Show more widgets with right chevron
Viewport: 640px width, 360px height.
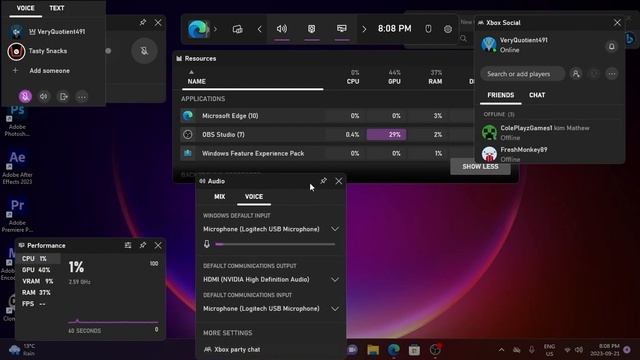(x=364, y=29)
